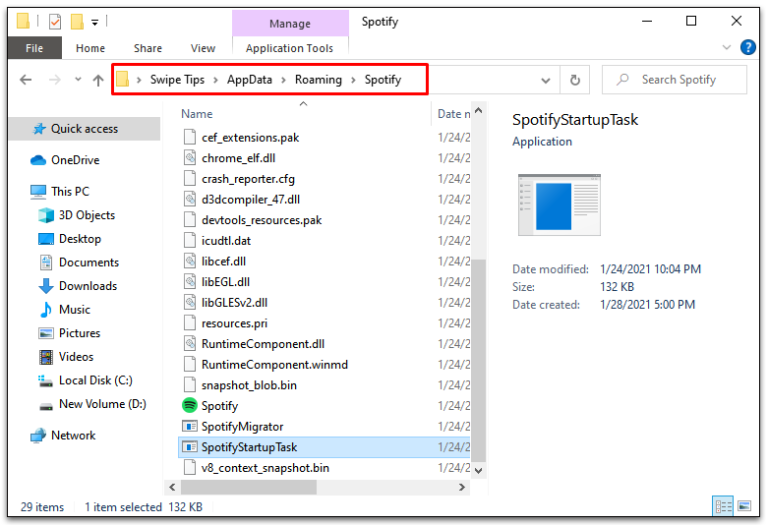Image resolution: width=768 pixels, height=525 pixels.
Task: Click AppData in the address breadcrumb
Action: [249, 80]
